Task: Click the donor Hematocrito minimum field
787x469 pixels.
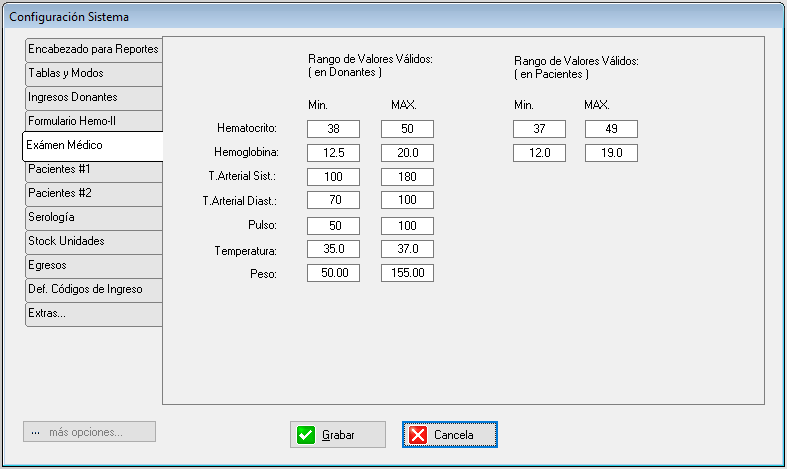Action: click(333, 129)
